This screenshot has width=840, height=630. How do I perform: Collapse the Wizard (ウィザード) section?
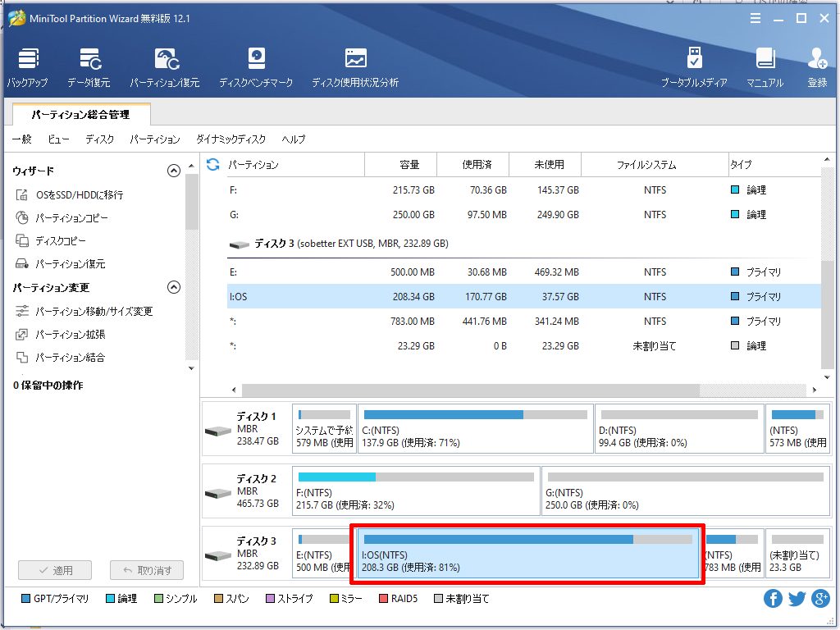coord(174,171)
